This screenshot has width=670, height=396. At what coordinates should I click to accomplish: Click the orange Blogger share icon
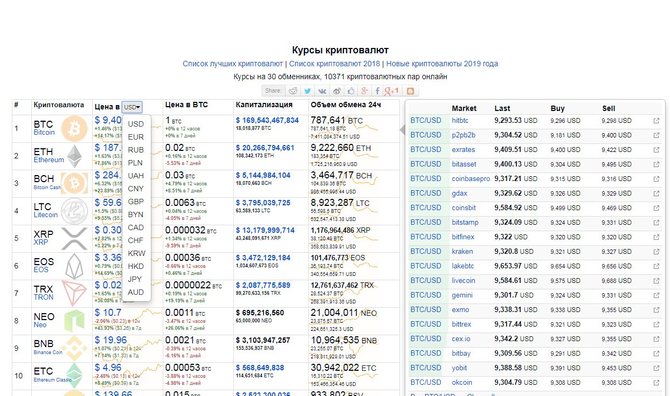(410, 91)
